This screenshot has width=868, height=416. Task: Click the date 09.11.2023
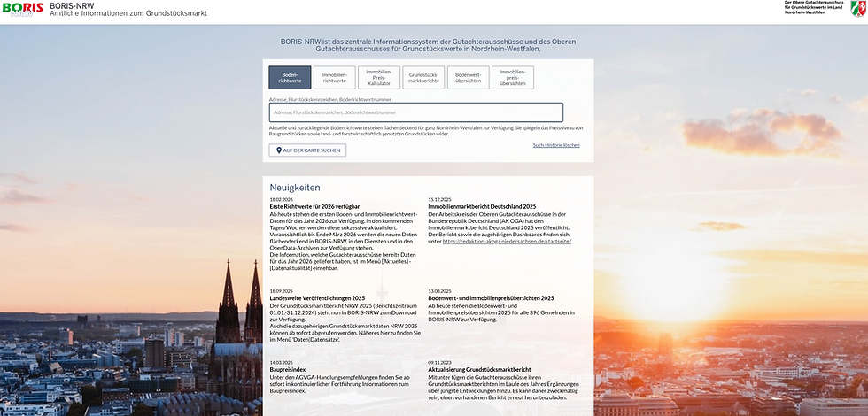coord(440,362)
